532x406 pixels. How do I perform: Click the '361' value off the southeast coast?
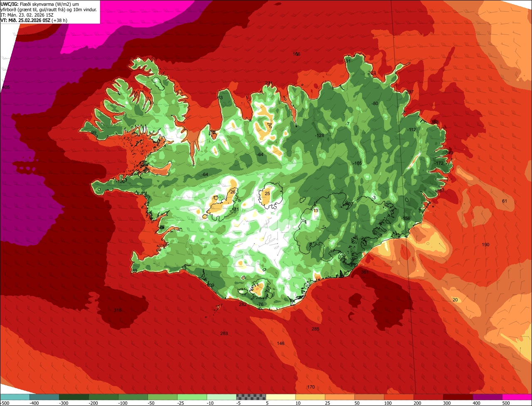[365, 272]
